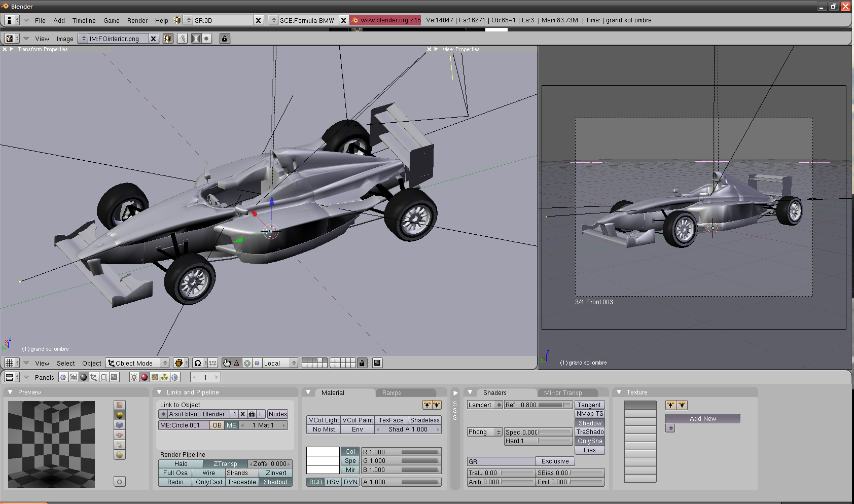
Task: Open the Select menu in 3D view
Action: pos(66,364)
